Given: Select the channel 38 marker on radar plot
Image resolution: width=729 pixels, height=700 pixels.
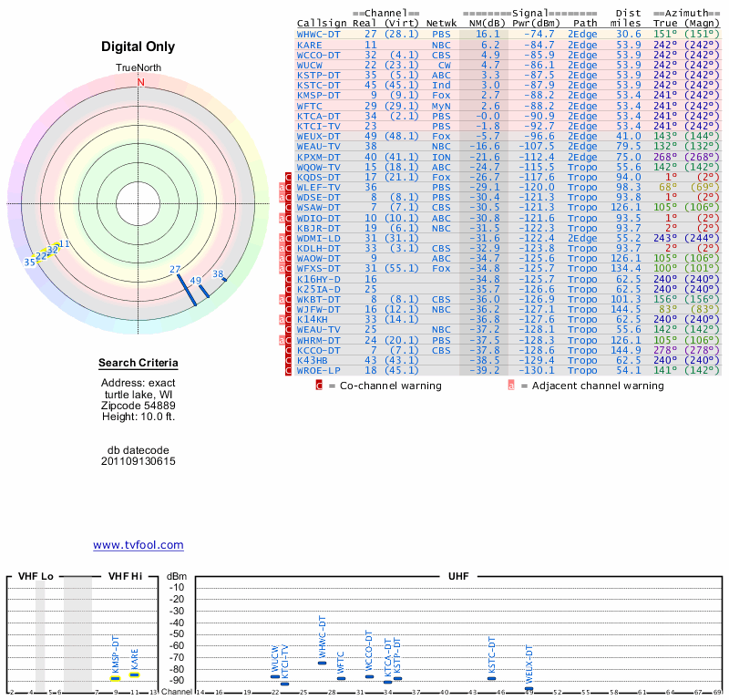Looking at the screenshot, I should point(224,280).
